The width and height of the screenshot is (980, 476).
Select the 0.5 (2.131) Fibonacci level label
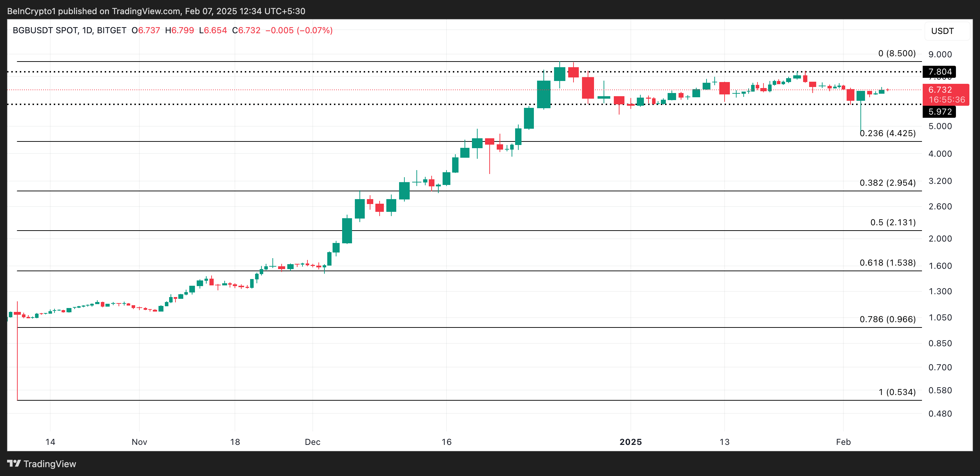(893, 222)
